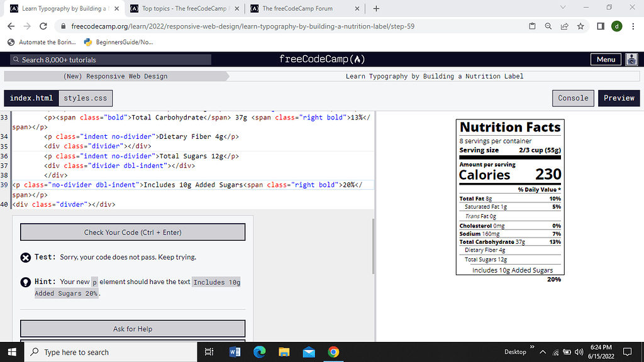This screenshot has height=362, width=644.
Task: Expand hidden icons in the system tray
Action: point(542,352)
